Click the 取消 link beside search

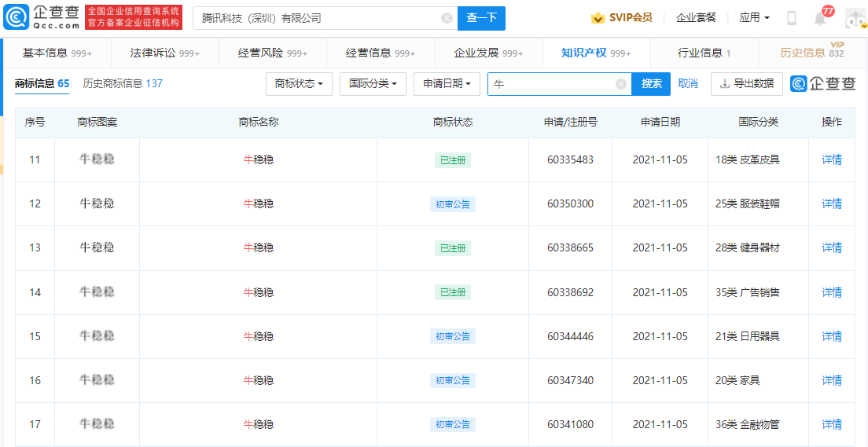pyautogui.click(x=688, y=84)
